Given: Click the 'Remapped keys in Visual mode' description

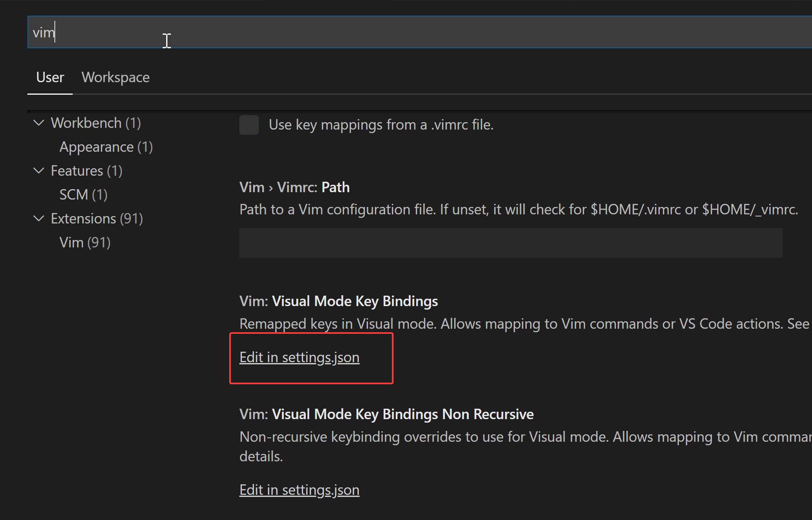Looking at the screenshot, I should [524, 324].
